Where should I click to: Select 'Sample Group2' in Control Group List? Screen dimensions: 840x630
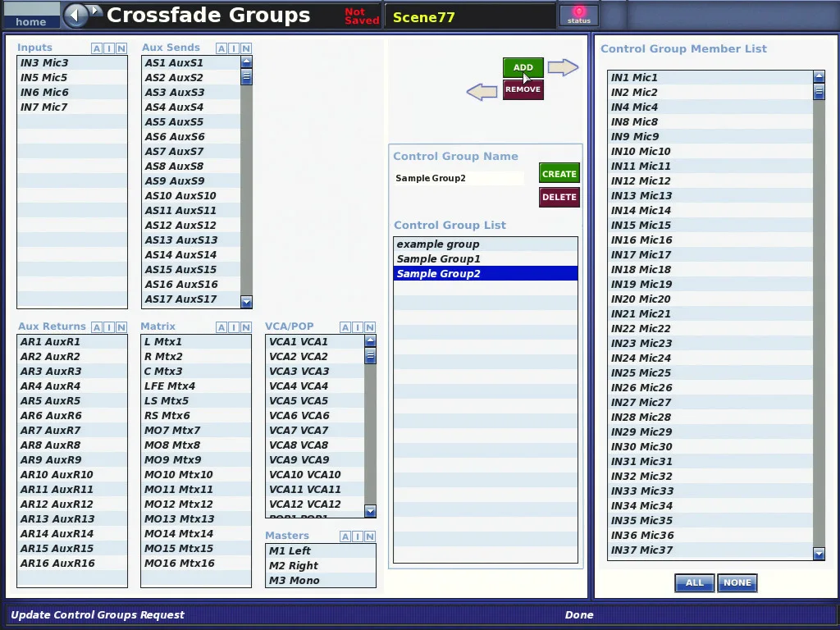click(486, 274)
